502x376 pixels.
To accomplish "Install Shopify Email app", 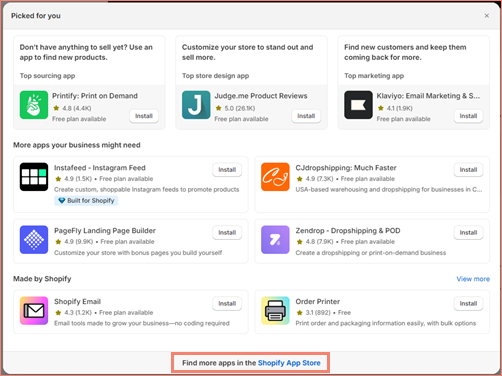I will (x=227, y=304).
